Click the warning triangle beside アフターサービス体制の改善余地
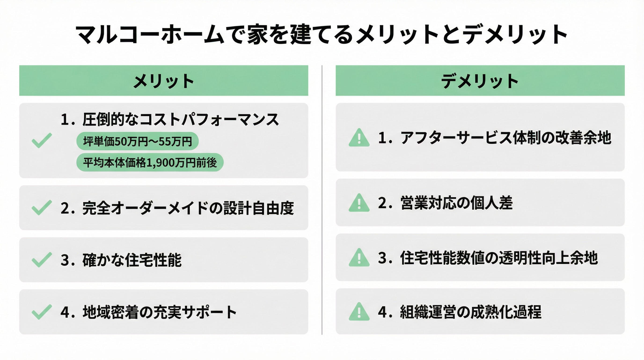The width and height of the screenshot is (644, 360). [359, 138]
